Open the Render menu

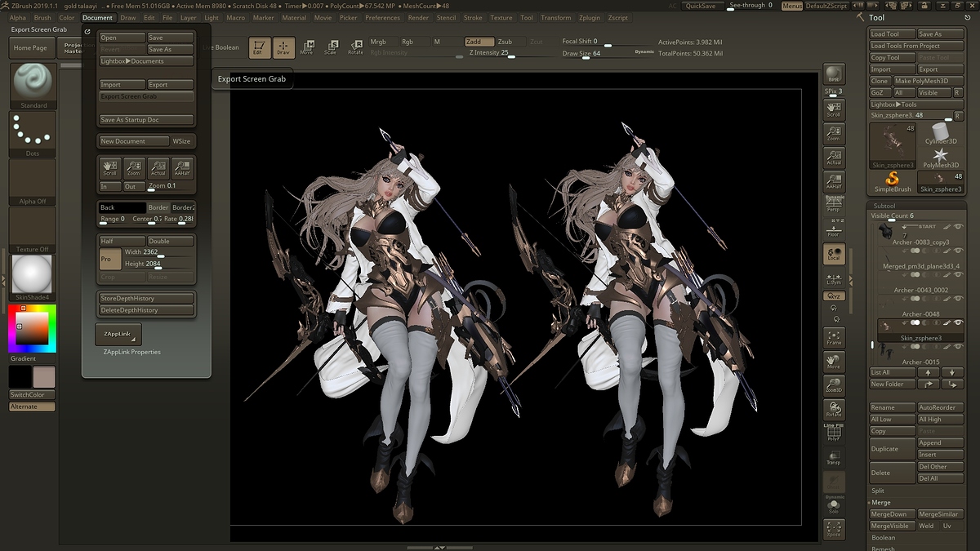click(418, 17)
